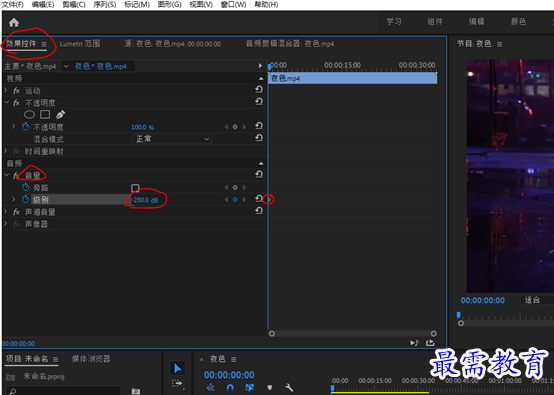Click play audio only button

point(414,343)
